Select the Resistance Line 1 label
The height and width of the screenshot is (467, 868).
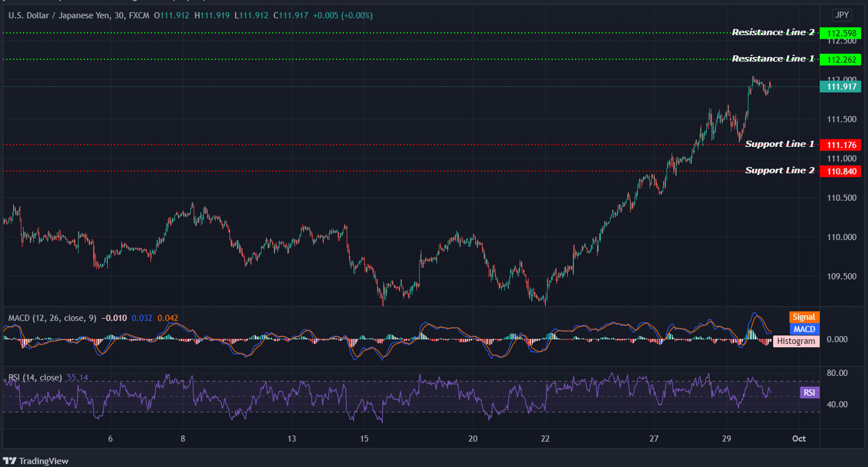pyautogui.click(x=773, y=59)
